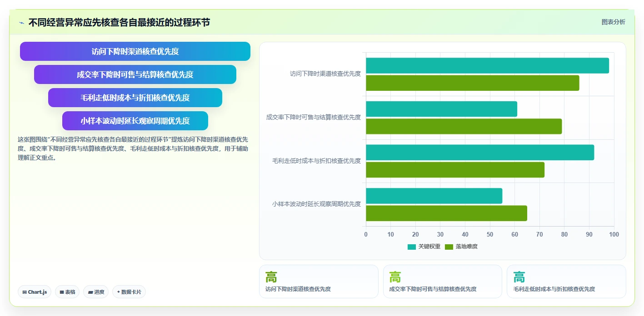Select the 访问下降时渠道核查优先度 funnel bar
644x316 pixels.
point(135,51)
